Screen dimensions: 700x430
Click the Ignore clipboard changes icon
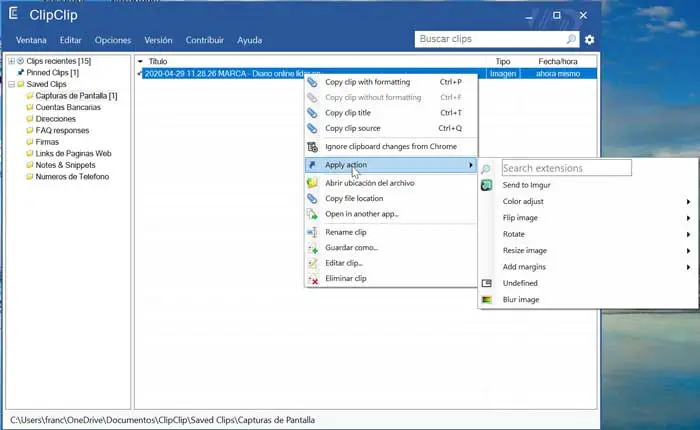313,147
